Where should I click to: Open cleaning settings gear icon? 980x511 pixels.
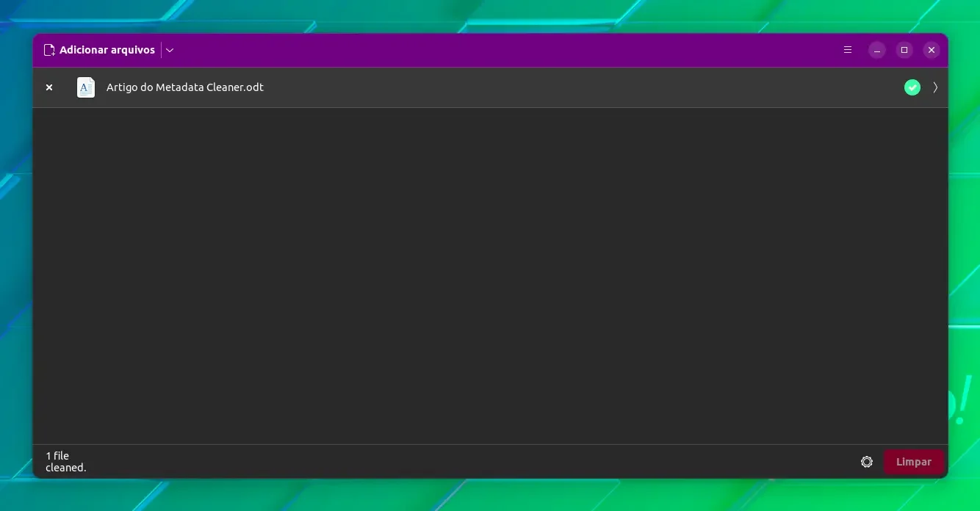tap(867, 462)
